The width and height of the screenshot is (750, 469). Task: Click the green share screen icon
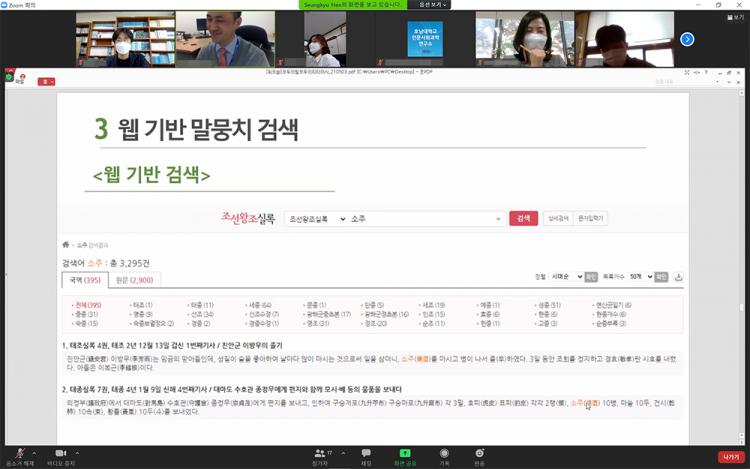coord(406,453)
